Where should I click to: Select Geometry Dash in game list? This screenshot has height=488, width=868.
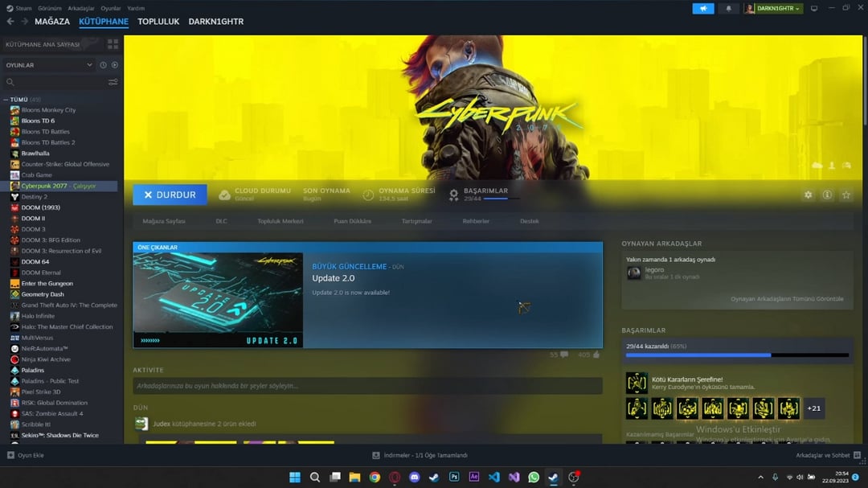[x=43, y=294]
